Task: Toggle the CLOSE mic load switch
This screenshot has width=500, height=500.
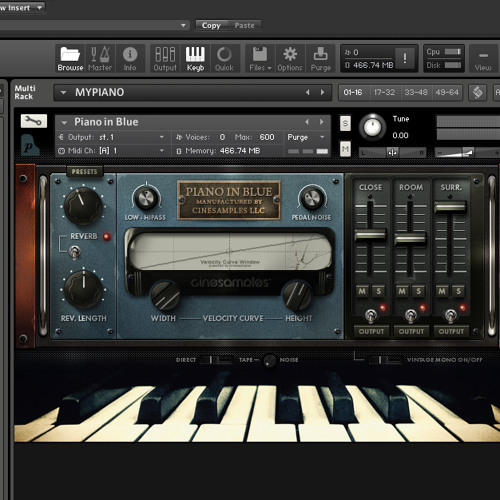Action: coord(371,315)
